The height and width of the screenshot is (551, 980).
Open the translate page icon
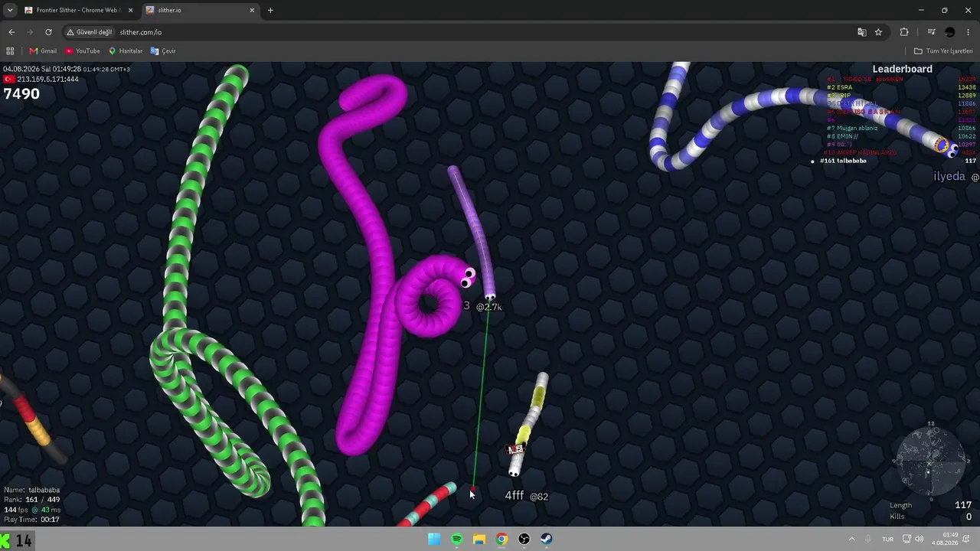862,32
